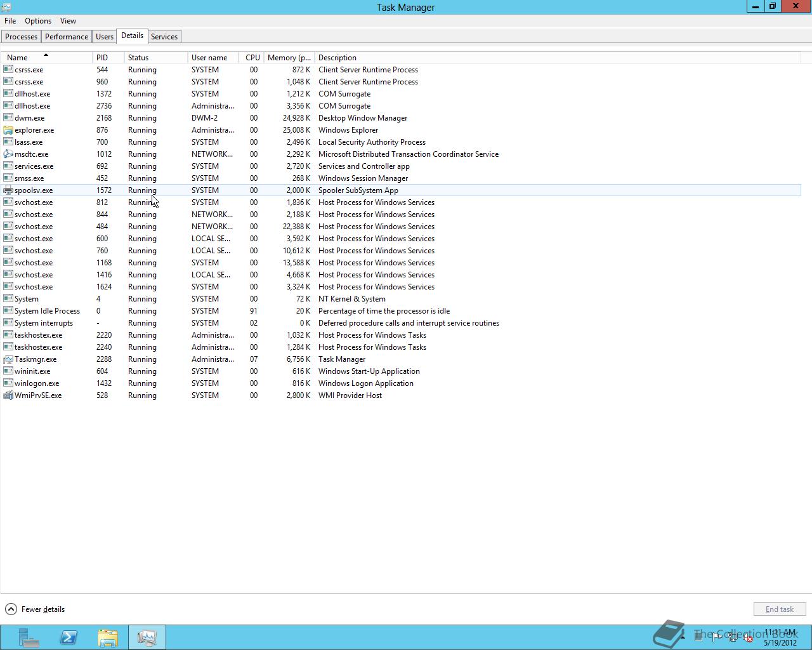This screenshot has height=650, width=812.
Task: Collapse view using Fewer details chevron
Action: 11,609
